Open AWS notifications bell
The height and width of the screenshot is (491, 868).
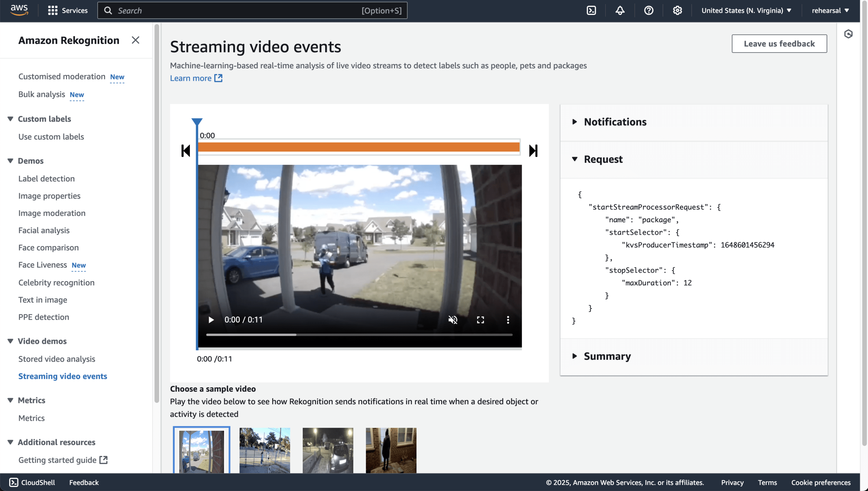(x=620, y=11)
